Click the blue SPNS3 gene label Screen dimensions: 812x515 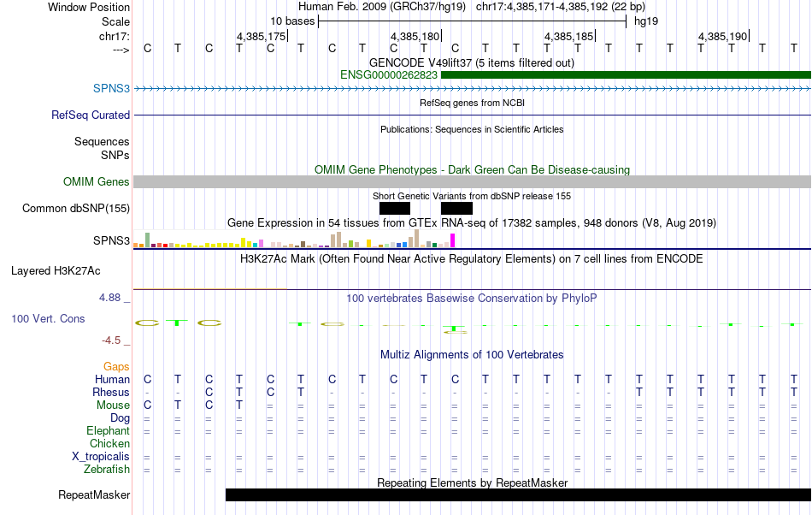point(111,89)
